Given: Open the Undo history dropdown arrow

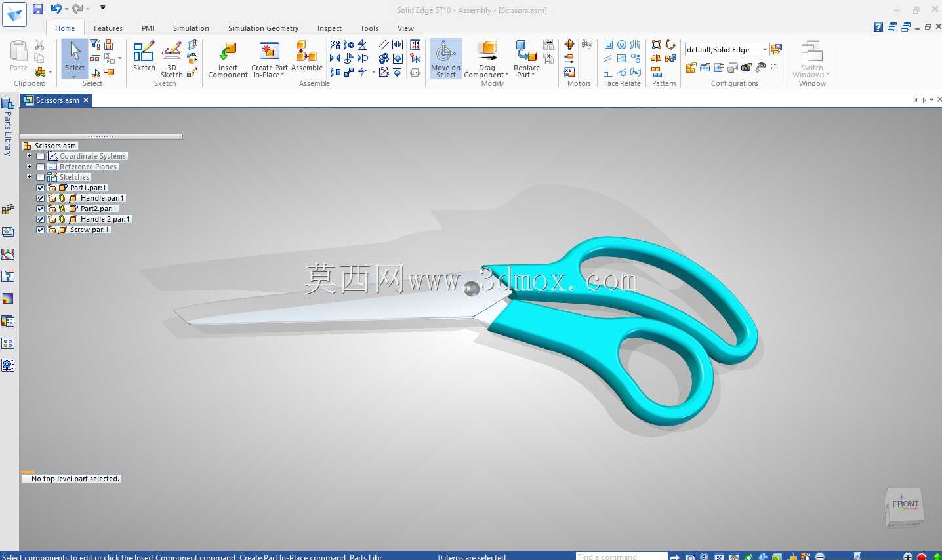Looking at the screenshot, I should pos(66,9).
